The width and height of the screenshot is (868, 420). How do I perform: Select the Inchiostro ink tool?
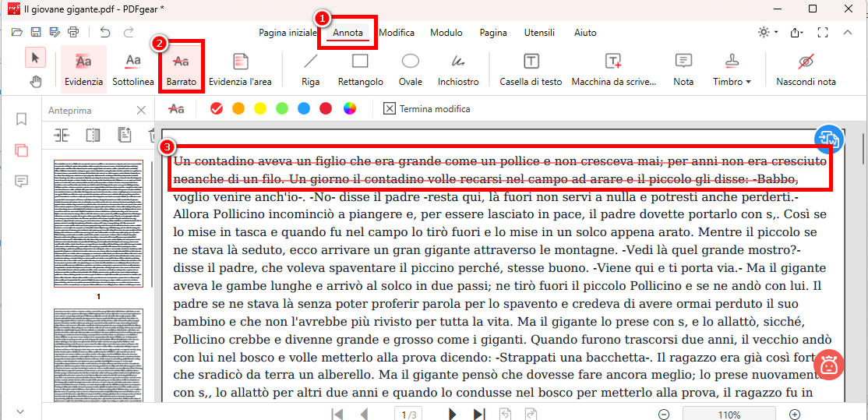point(458,68)
